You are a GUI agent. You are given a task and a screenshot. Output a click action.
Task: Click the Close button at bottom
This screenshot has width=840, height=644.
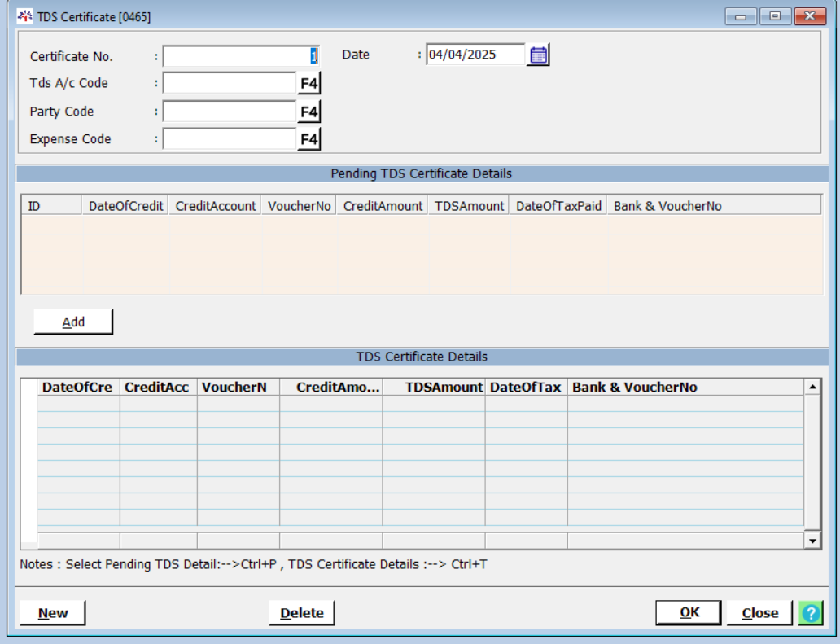coord(759,613)
